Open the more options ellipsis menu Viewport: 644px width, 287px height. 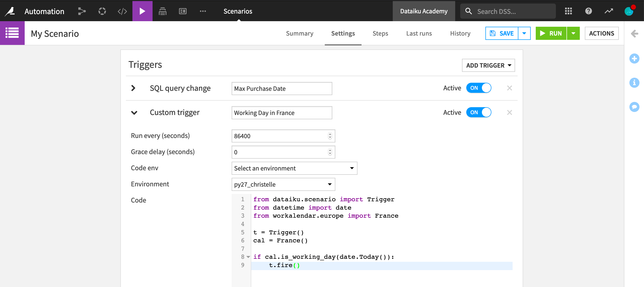coord(203,11)
